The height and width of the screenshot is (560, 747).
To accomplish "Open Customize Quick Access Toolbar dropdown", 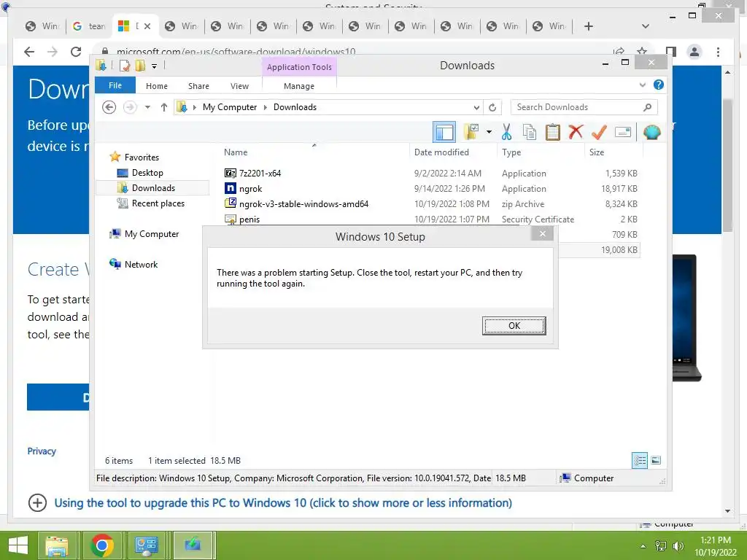I will coord(155,66).
